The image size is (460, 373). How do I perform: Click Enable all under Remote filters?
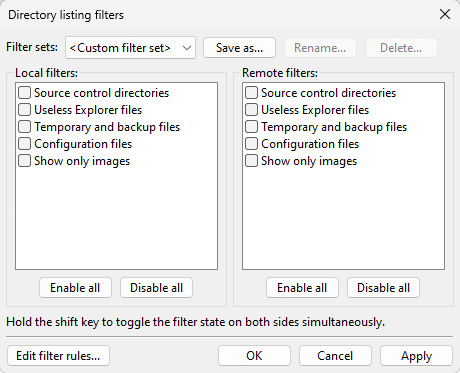click(x=302, y=288)
